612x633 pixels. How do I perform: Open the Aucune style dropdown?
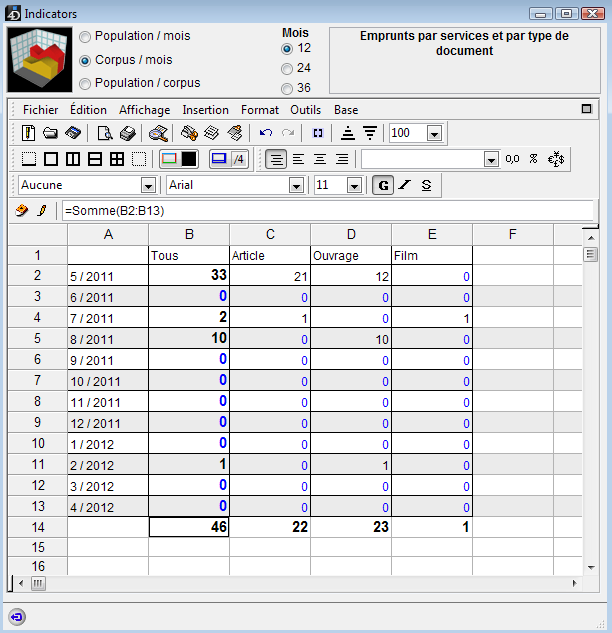[148, 186]
